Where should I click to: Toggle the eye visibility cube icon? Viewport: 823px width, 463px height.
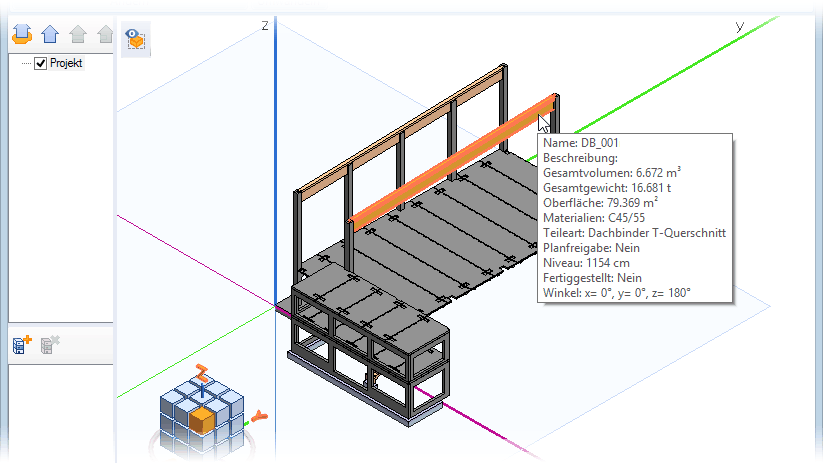[x=135, y=39]
